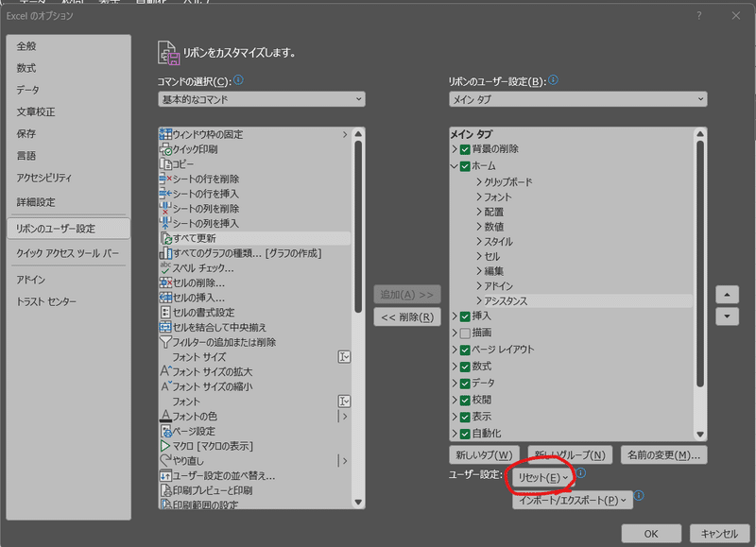Screen dimensions: 756x547
Task: Select the セルの挿入 icon
Action: coord(165,298)
